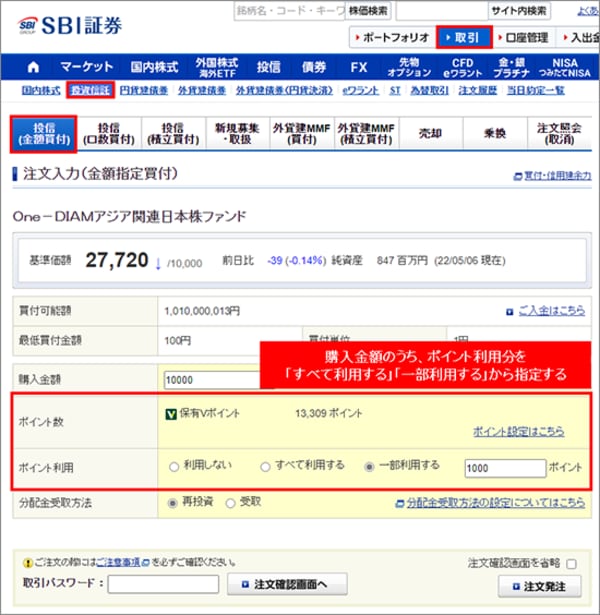Select the 投信(金額買付) tab

click(x=44, y=134)
